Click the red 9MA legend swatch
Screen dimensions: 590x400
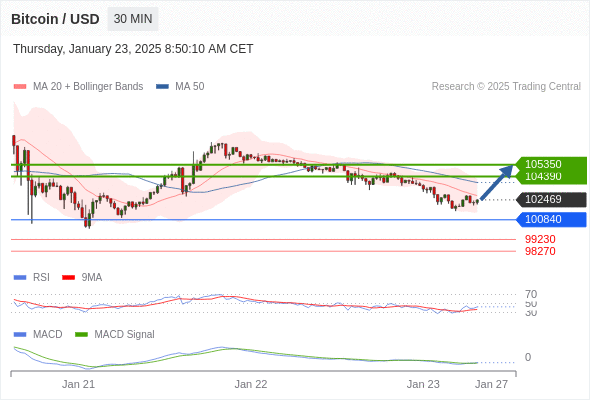[68, 278]
